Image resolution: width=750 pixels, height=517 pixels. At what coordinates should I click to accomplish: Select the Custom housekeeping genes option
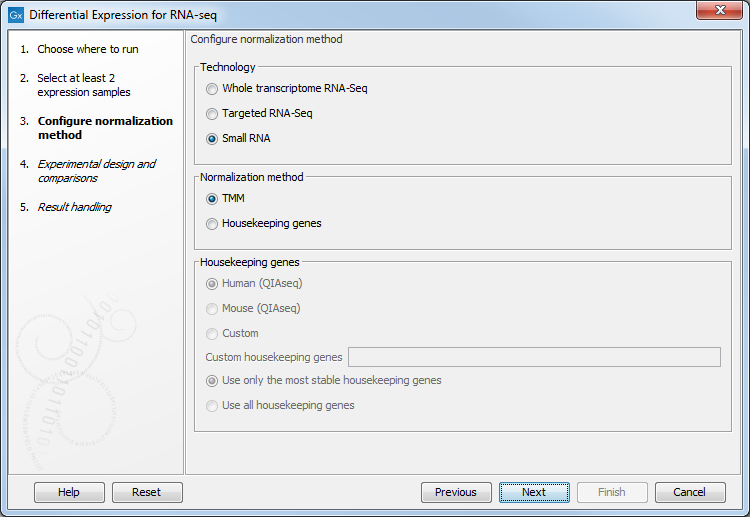212,334
